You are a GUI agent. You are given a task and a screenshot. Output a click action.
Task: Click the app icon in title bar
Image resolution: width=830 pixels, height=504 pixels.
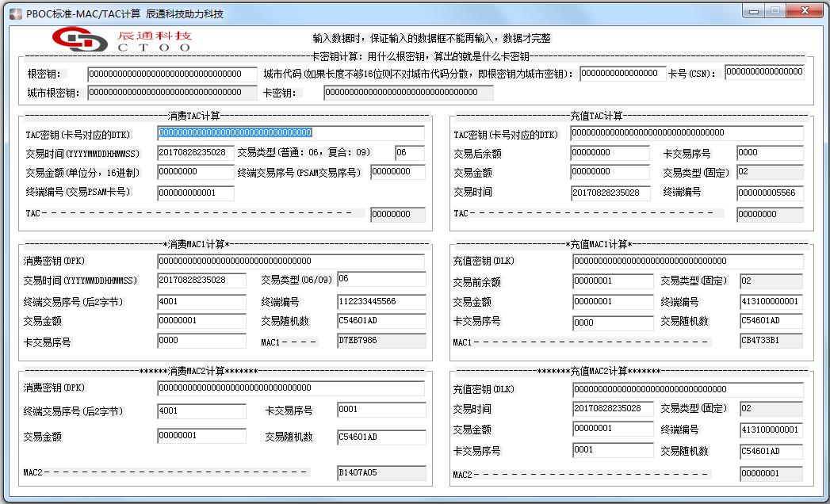pos(16,13)
